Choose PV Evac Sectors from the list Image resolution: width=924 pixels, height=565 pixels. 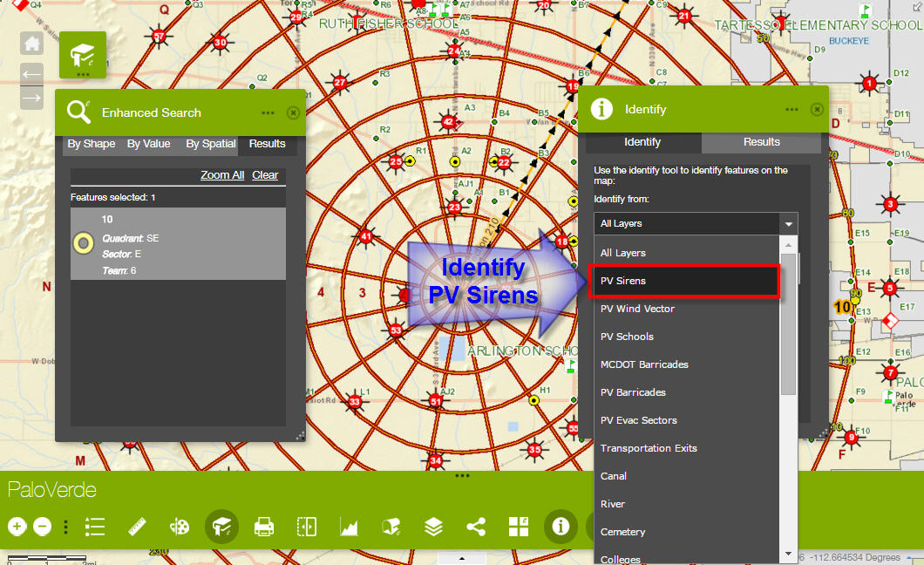click(687, 420)
